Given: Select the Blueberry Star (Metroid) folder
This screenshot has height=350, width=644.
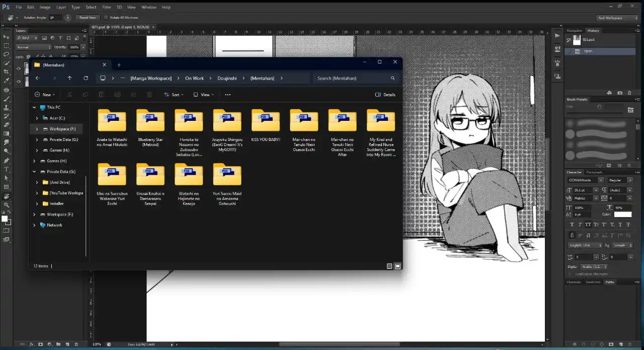Looking at the screenshot, I should 150,128.
